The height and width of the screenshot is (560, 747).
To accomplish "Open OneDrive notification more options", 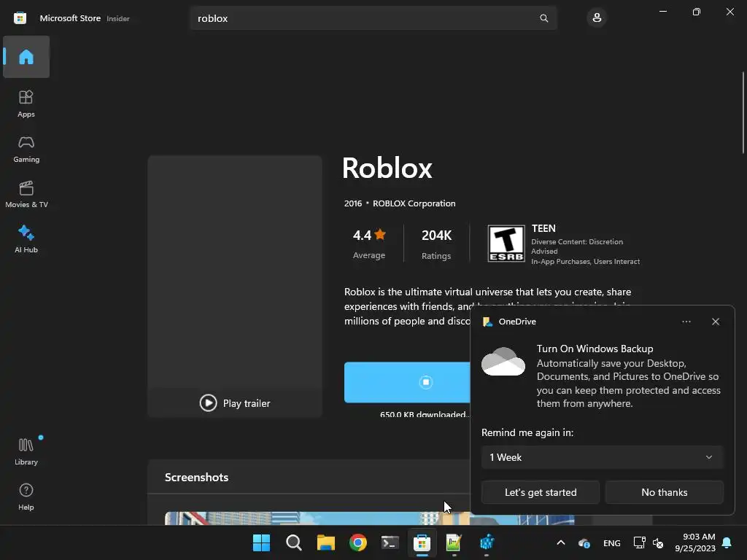I will (686, 322).
